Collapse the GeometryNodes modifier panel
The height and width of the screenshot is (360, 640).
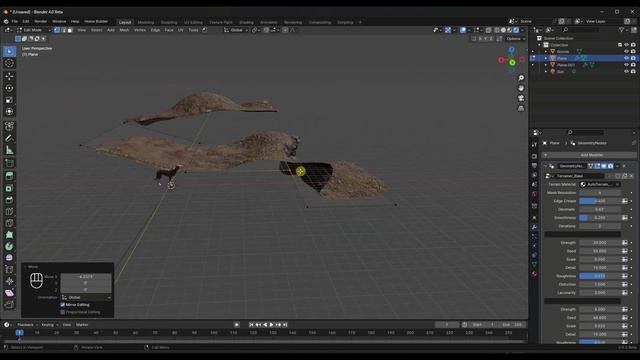tap(546, 166)
